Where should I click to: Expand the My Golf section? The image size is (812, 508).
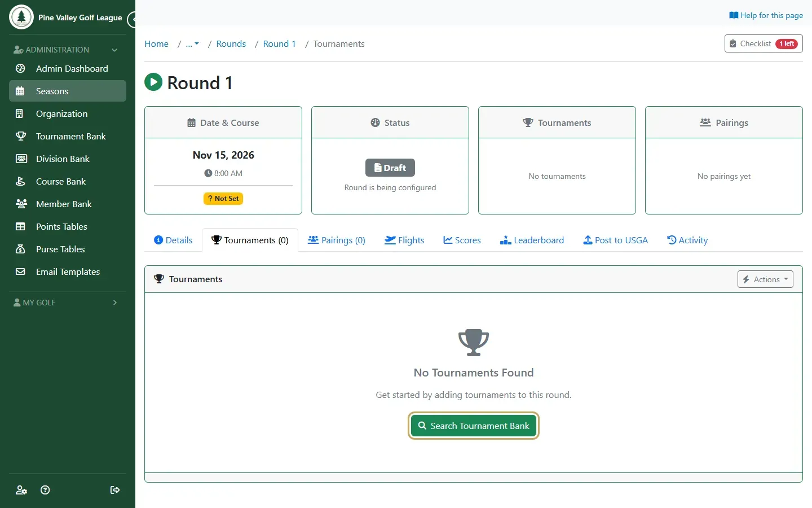68,303
